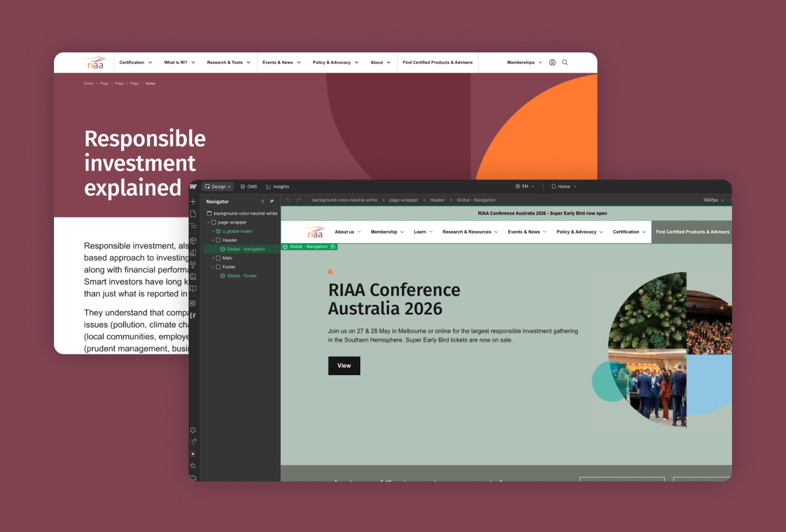The image size is (786, 532).
Task: Expand the u_global-insert tree node
Action: [213, 231]
